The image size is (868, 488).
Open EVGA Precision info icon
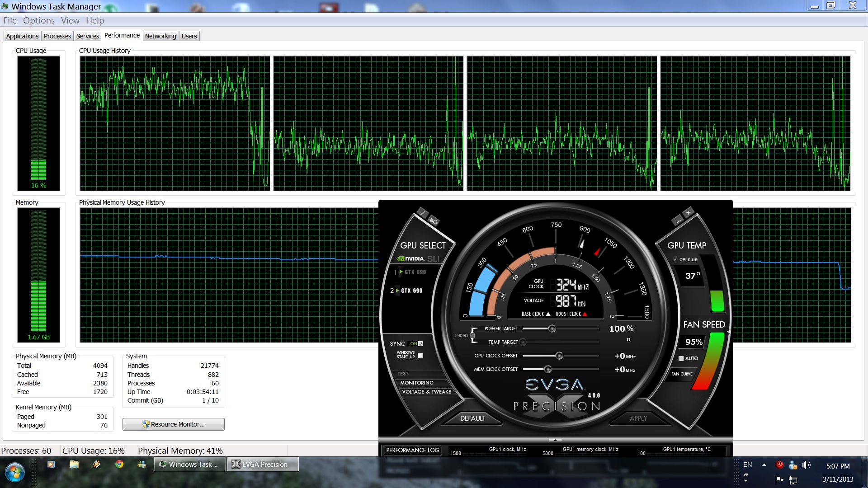point(422,212)
